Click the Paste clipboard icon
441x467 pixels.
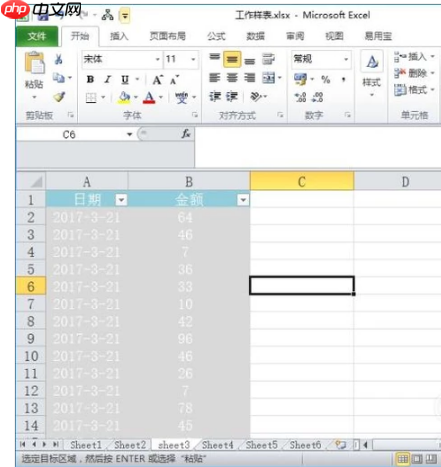pos(34,63)
